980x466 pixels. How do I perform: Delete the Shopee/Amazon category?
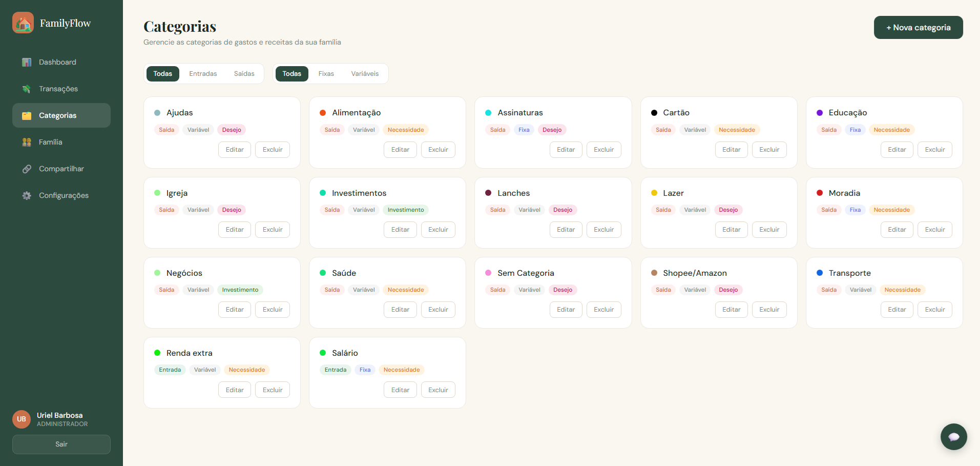click(769, 310)
